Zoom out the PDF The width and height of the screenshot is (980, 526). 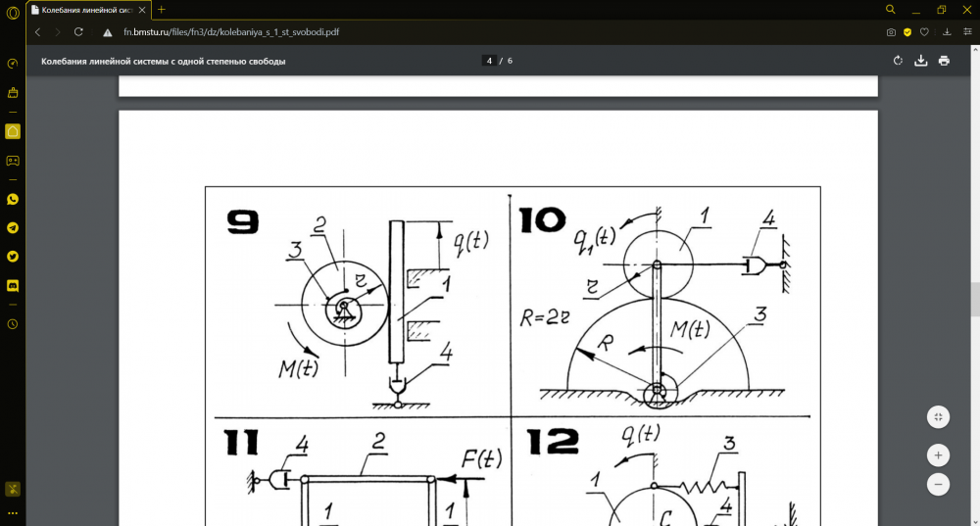[938, 484]
